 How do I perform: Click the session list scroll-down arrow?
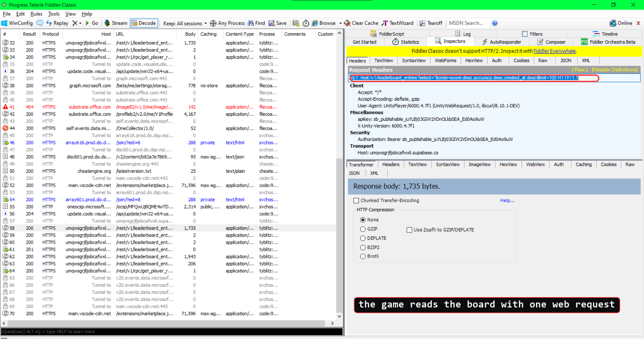[339, 316]
